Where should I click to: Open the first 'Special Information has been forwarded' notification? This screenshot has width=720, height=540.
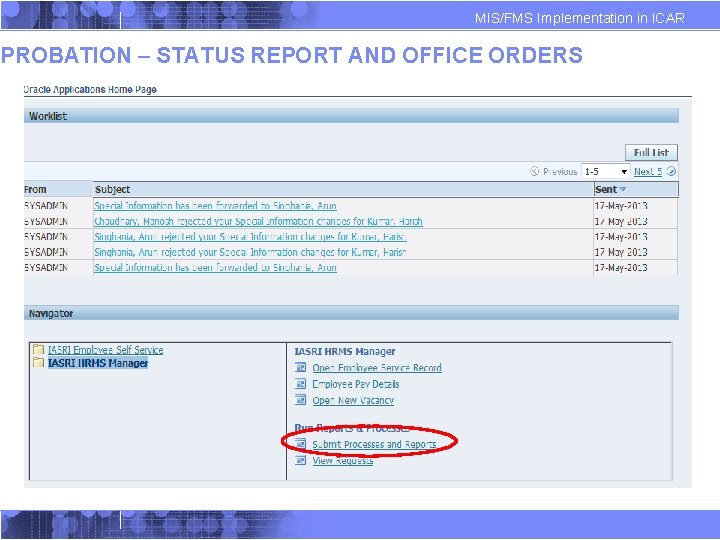[215, 206]
